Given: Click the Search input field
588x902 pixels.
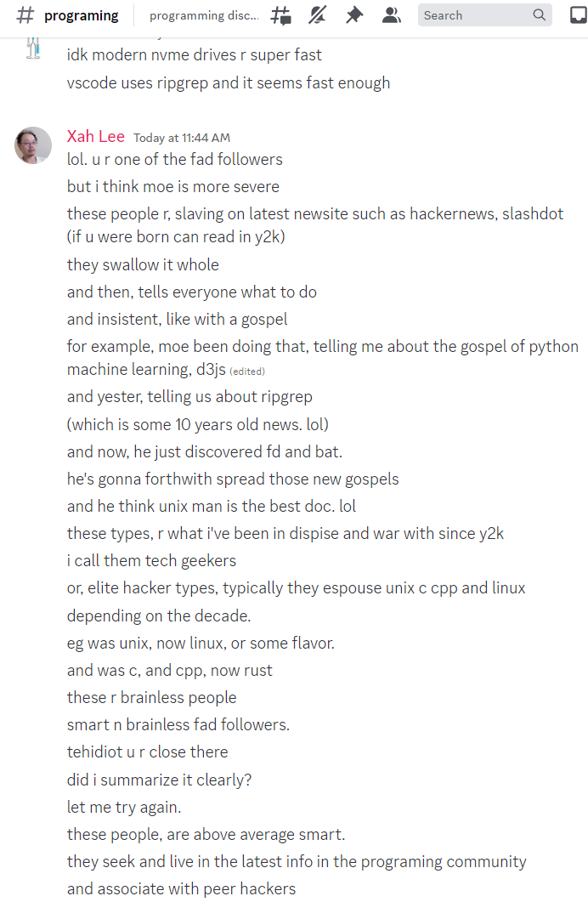Looking at the screenshot, I should pos(484,15).
